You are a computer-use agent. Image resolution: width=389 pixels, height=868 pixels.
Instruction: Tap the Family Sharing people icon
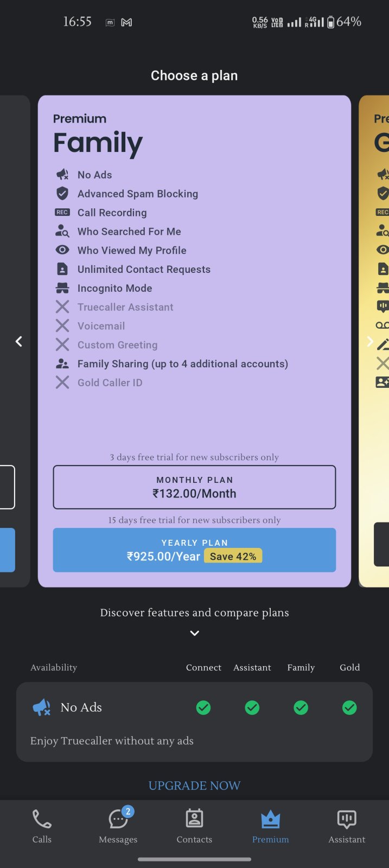62,364
